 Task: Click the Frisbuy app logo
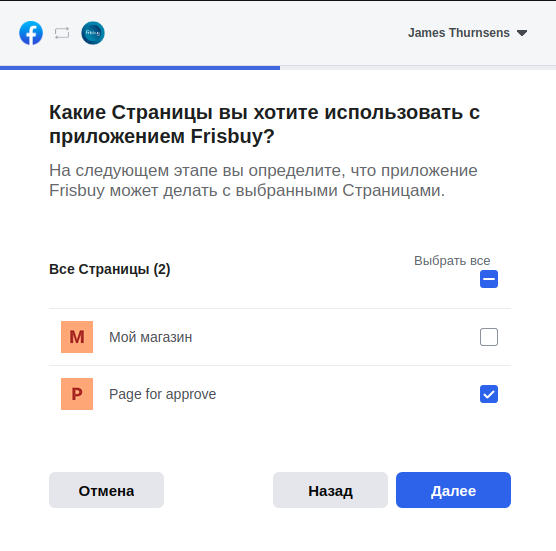(93, 33)
